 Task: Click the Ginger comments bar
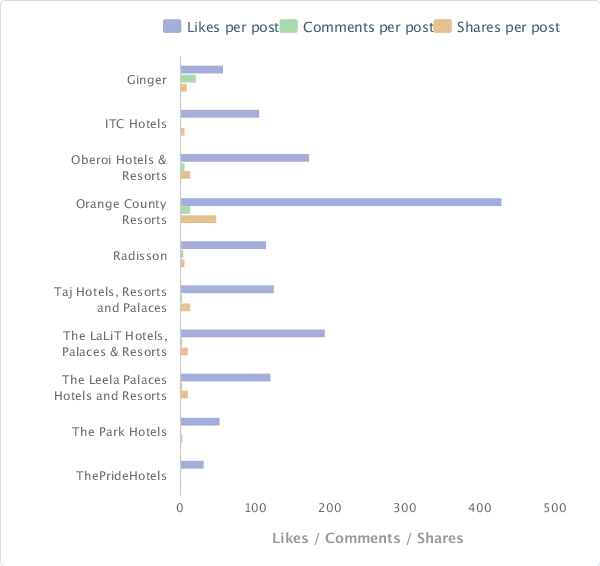coord(188,79)
